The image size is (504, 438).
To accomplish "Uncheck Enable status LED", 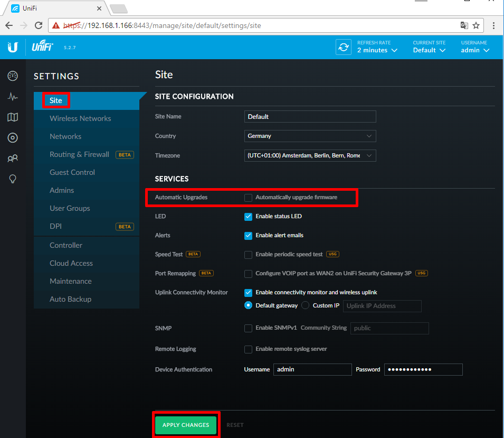I will tap(248, 217).
